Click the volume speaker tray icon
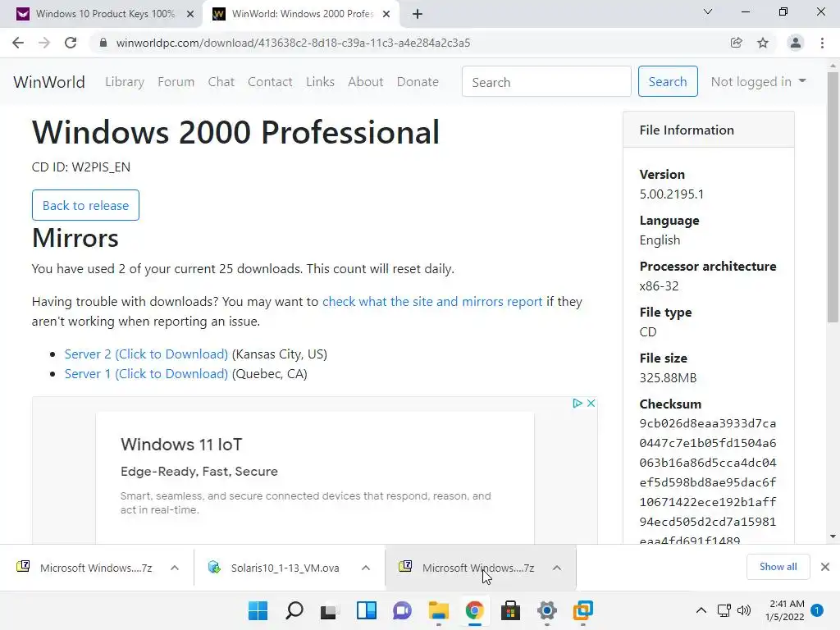The image size is (840, 630). [x=744, y=610]
